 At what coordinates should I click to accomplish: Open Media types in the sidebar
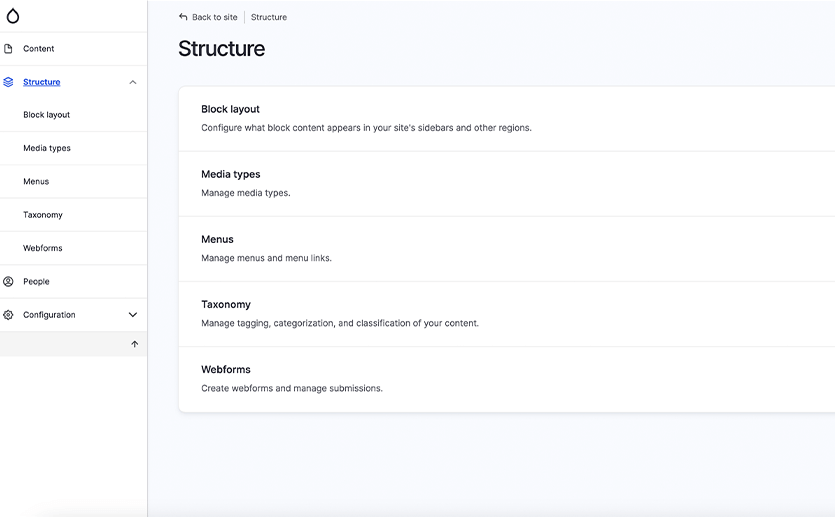[47, 148]
